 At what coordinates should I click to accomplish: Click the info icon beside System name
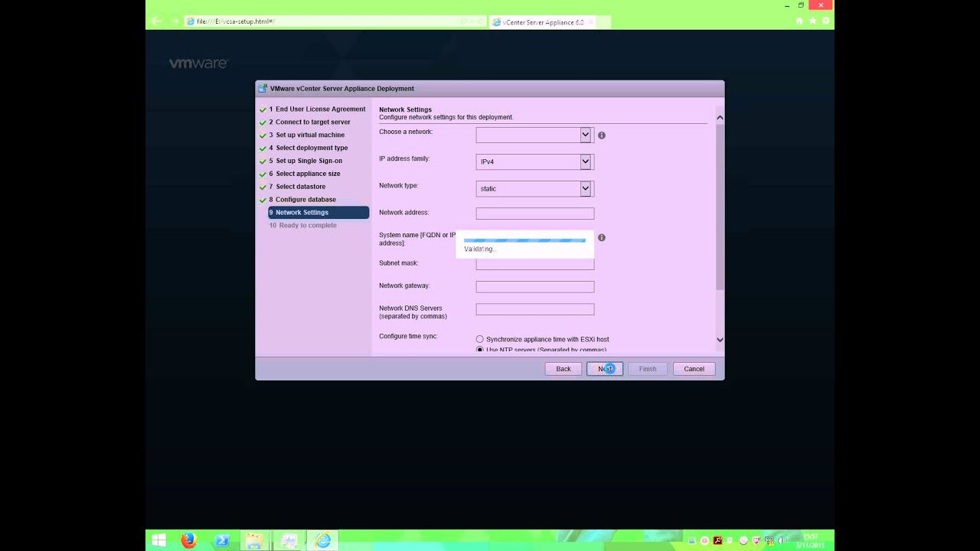[602, 237]
